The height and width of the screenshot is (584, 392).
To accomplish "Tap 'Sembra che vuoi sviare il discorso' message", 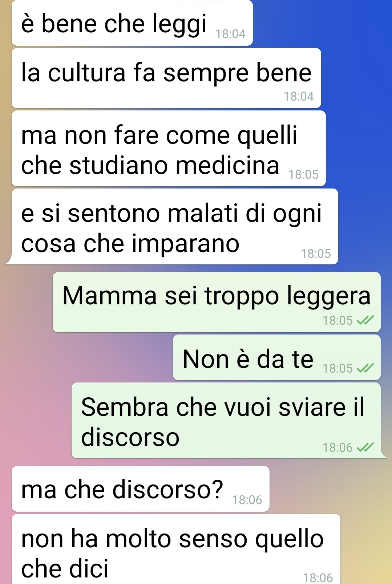I will click(x=226, y=421).
